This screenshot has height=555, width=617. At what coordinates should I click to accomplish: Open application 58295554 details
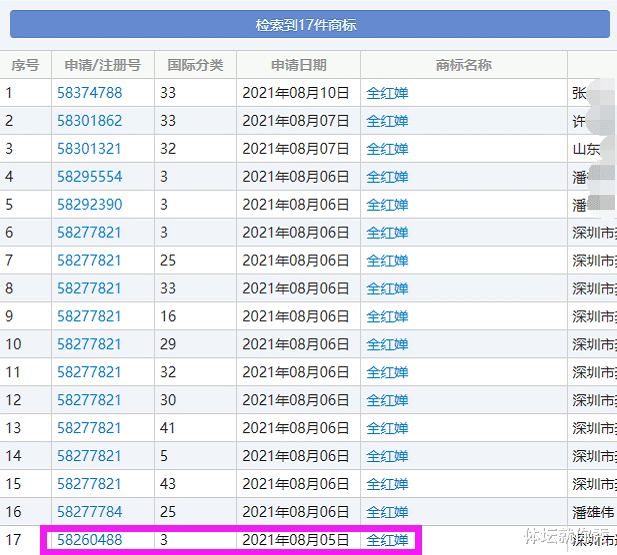click(x=89, y=177)
